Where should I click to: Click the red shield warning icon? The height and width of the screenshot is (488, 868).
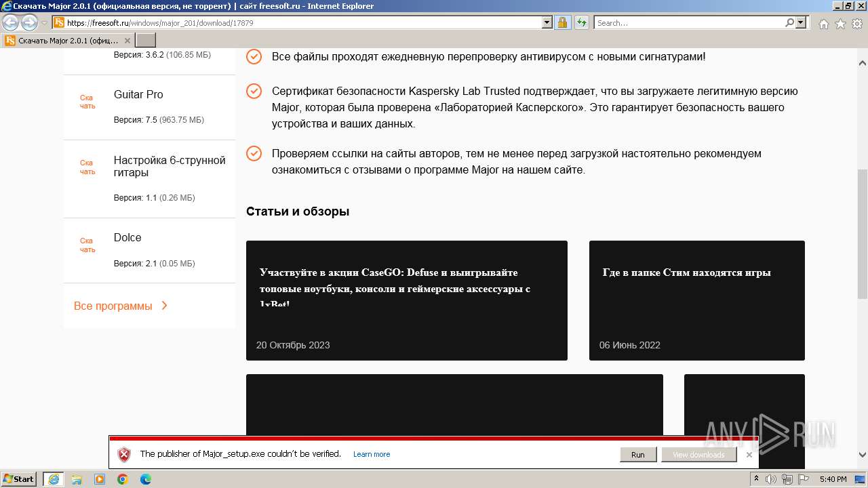(124, 454)
